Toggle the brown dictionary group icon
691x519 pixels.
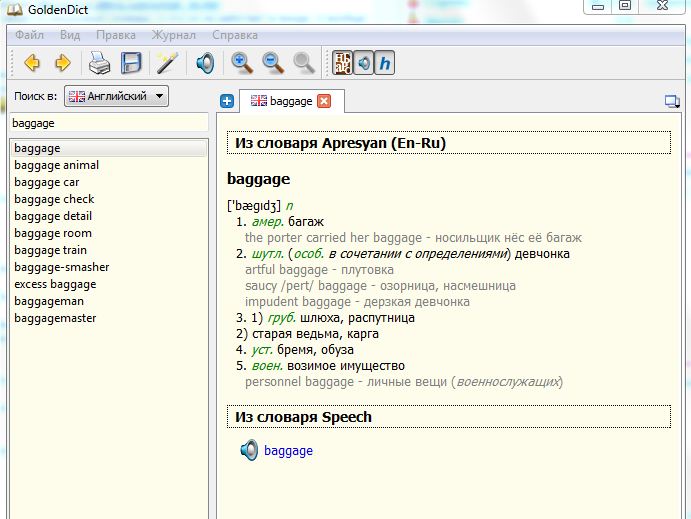[342, 63]
